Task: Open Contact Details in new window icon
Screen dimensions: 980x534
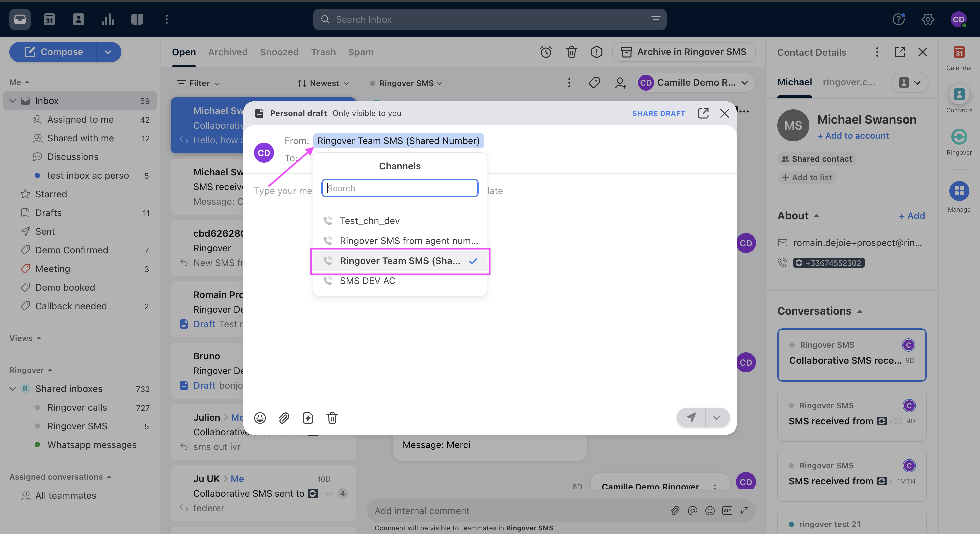Action: [x=900, y=52]
